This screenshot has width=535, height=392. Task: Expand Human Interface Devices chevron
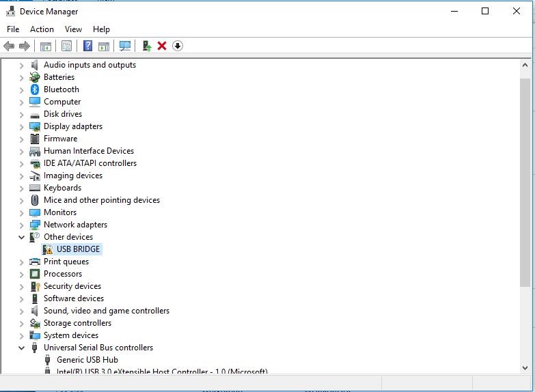tap(21, 151)
